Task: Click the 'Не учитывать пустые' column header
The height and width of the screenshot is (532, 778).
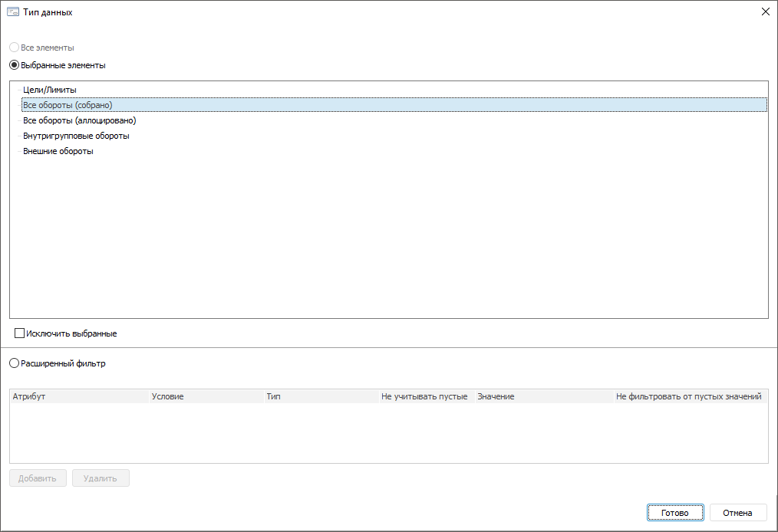Action: tap(427, 396)
